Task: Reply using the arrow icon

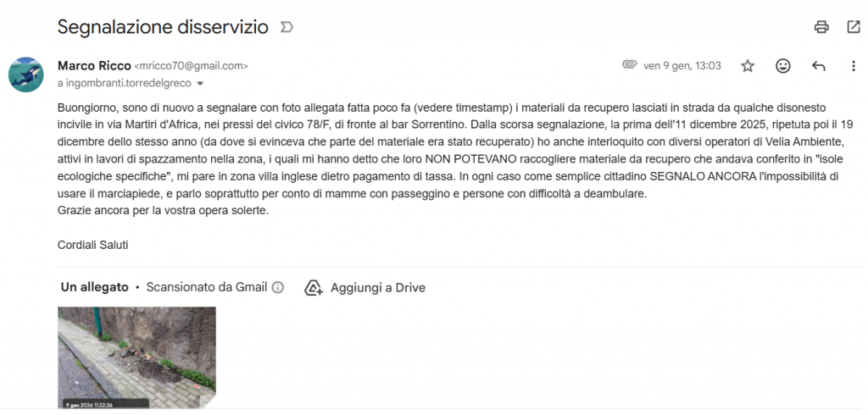Action: coord(818,66)
